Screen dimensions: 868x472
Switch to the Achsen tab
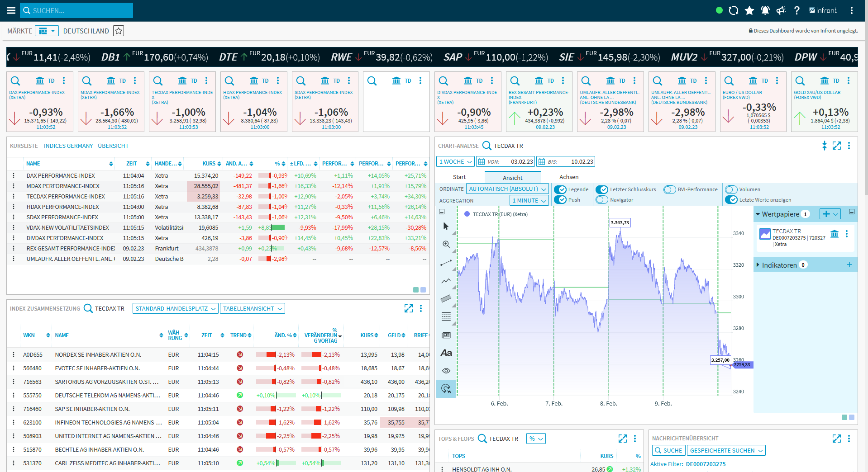[568, 177]
